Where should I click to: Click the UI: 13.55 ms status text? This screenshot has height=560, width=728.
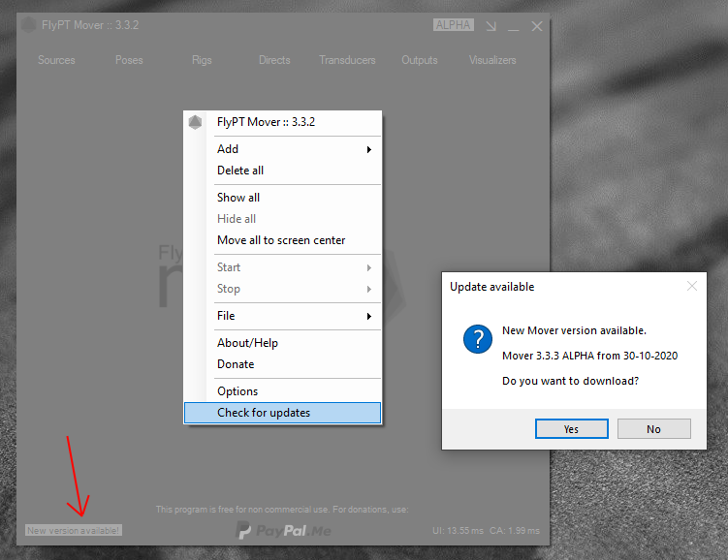[x=458, y=530]
